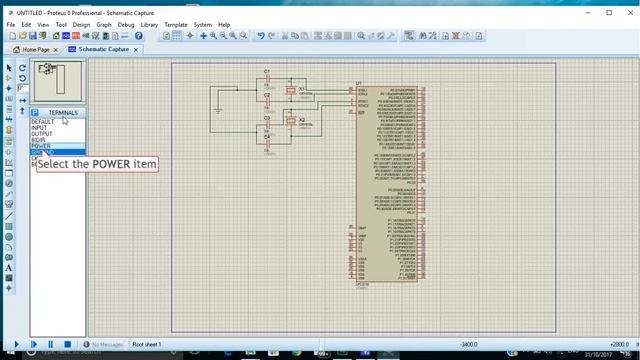Select the Junction Dot Mode tool
640x360 pixels.
pos(9,88)
